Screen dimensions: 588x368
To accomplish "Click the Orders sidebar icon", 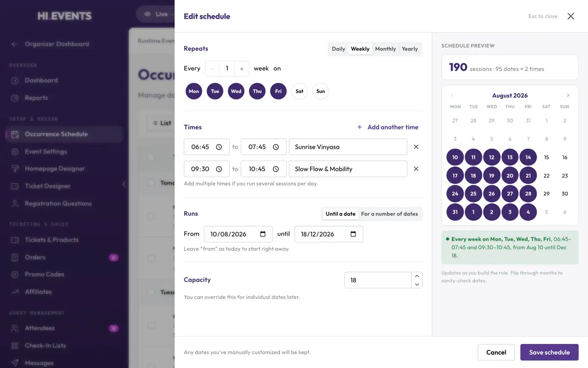I will [15, 257].
